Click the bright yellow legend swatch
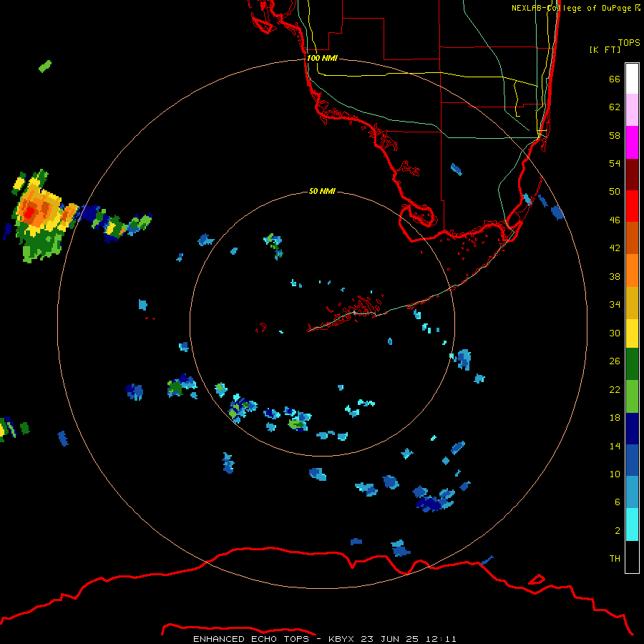 pyautogui.click(x=632, y=333)
